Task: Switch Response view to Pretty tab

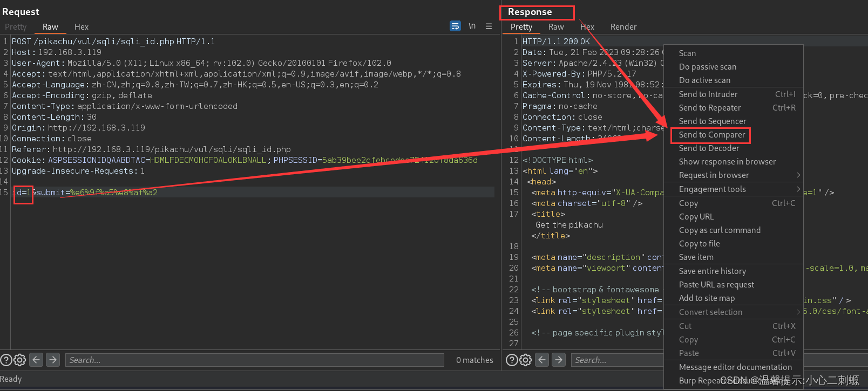Action: tap(521, 26)
